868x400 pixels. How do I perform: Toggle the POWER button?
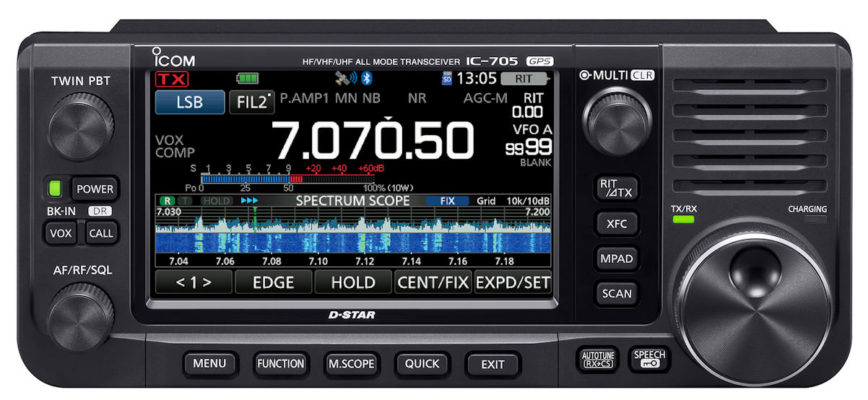(95, 188)
